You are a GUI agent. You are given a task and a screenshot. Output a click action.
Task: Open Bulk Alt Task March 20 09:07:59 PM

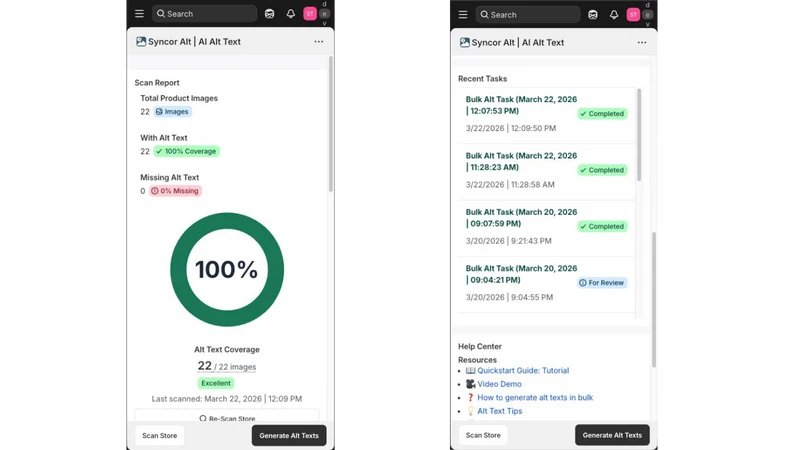521,218
